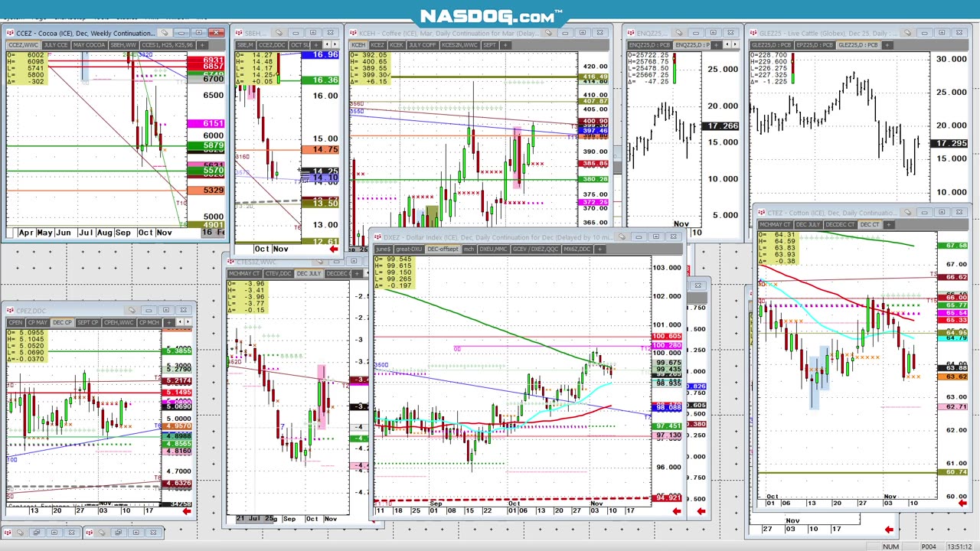Image resolution: width=980 pixels, height=551 pixels.
Task: Select DECDEC CT tab in Cotton window
Action: (841, 224)
